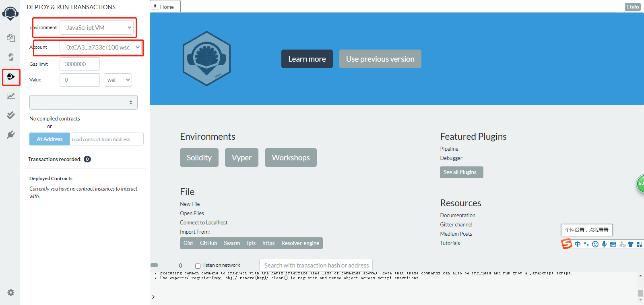Open the Tutorials link

(450, 243)
